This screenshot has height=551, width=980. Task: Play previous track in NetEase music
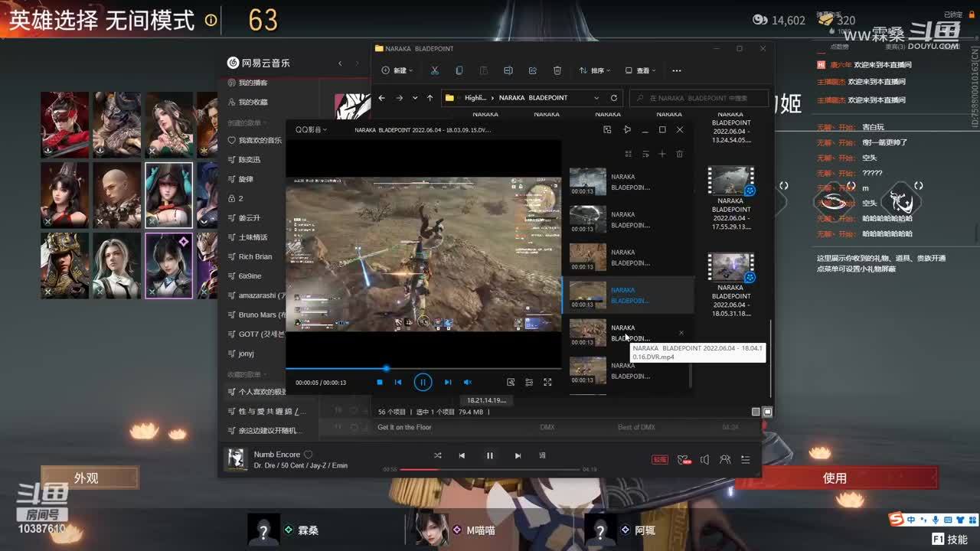tap(462, 455)
